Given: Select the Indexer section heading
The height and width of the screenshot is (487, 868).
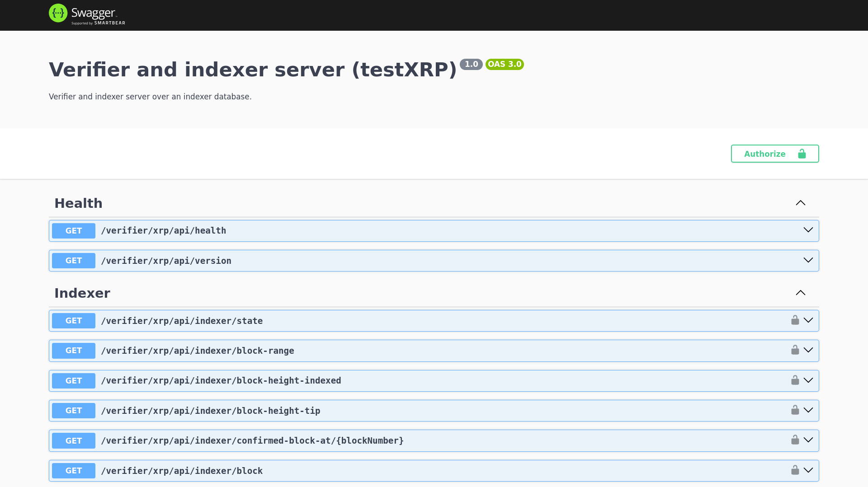Looking at the screenshot, I should click(82, 293).
